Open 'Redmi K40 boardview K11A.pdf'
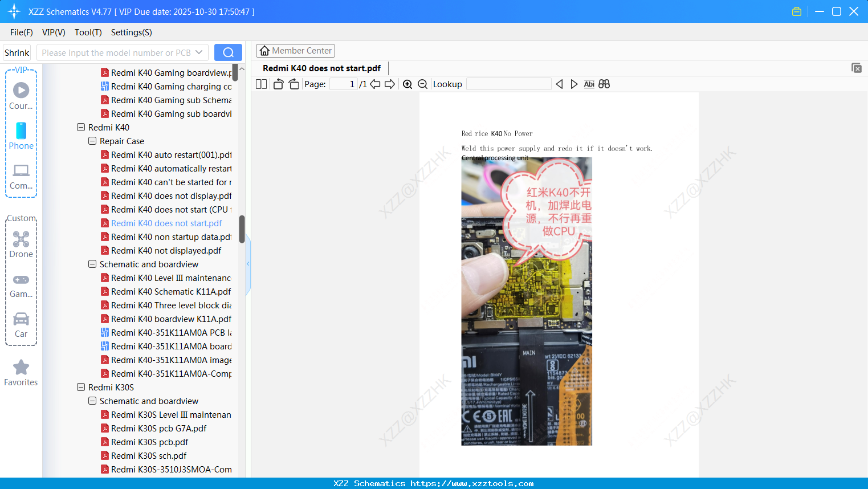This screenshot has width=868, height=489. (166, 319)
